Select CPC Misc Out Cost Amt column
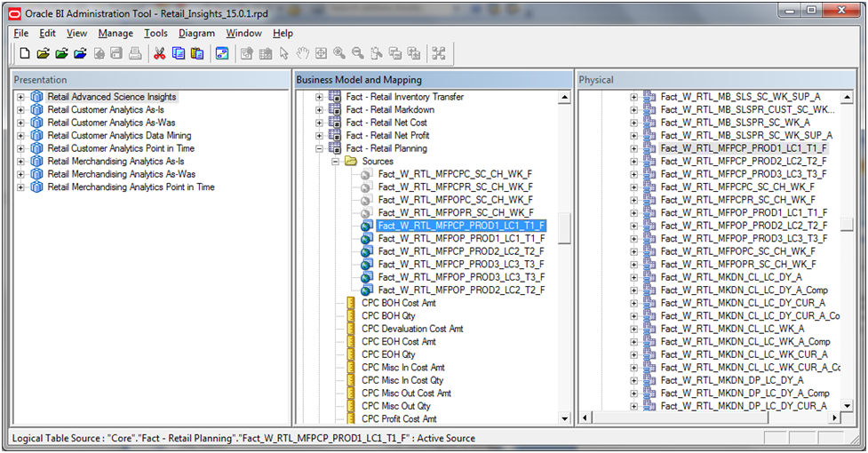868x453 pixels. (406, 393)
